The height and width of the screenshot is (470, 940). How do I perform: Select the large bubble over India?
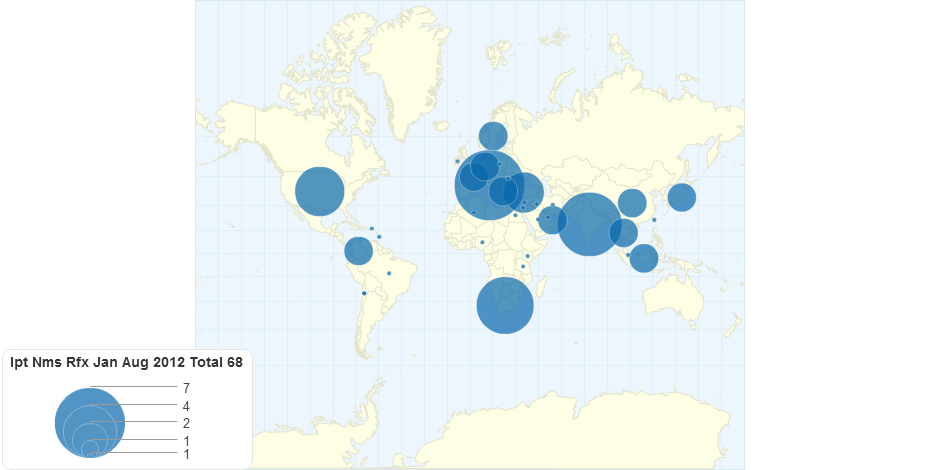point(589,224)
